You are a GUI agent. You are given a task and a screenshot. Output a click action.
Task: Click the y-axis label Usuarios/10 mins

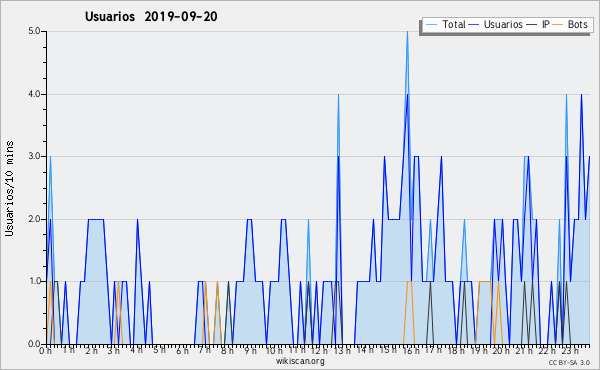point(9,188)
